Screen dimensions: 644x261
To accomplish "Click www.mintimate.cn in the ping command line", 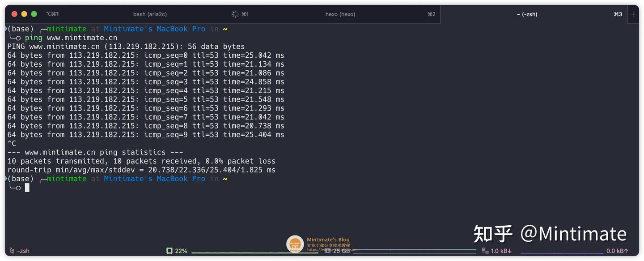I will [x=82, y=37].
